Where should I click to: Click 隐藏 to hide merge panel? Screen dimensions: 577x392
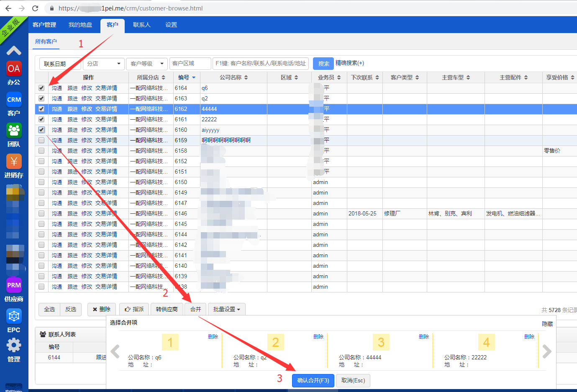coord(547,324)
